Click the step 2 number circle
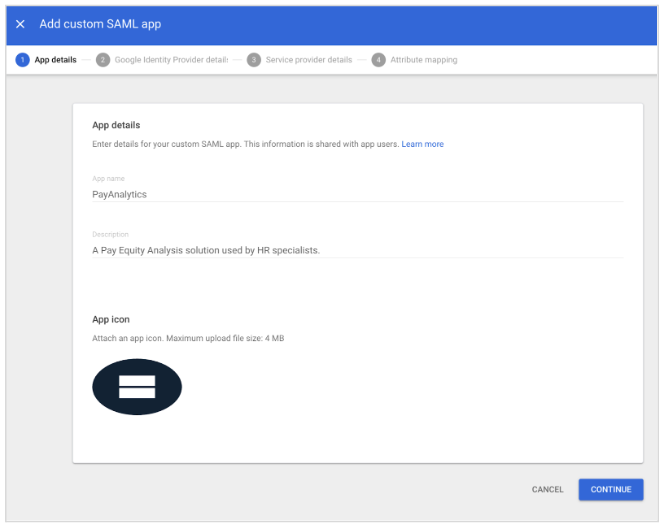This screenshot has width=665, height=525. [x=103, y=60]
